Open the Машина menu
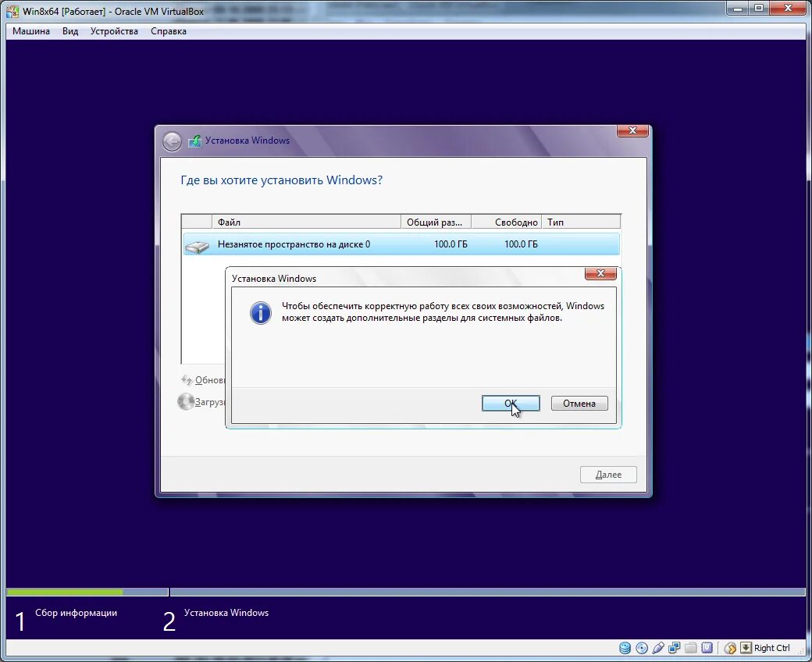This screenshot has width=812, height=662. coord(31,31)
